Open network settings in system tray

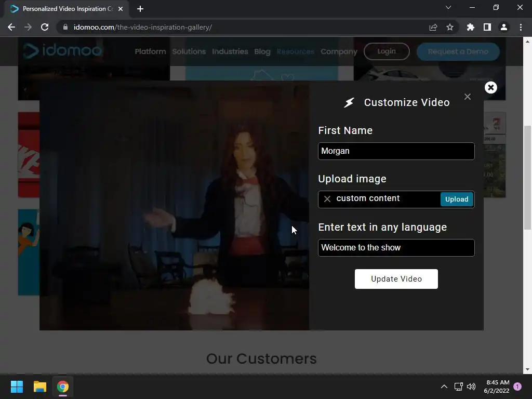(458, 387)
